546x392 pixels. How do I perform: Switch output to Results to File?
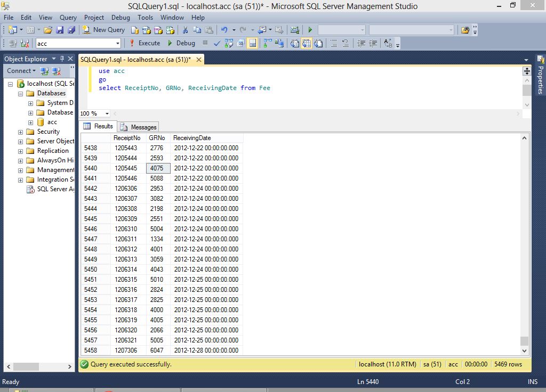(x=318, y=44)
